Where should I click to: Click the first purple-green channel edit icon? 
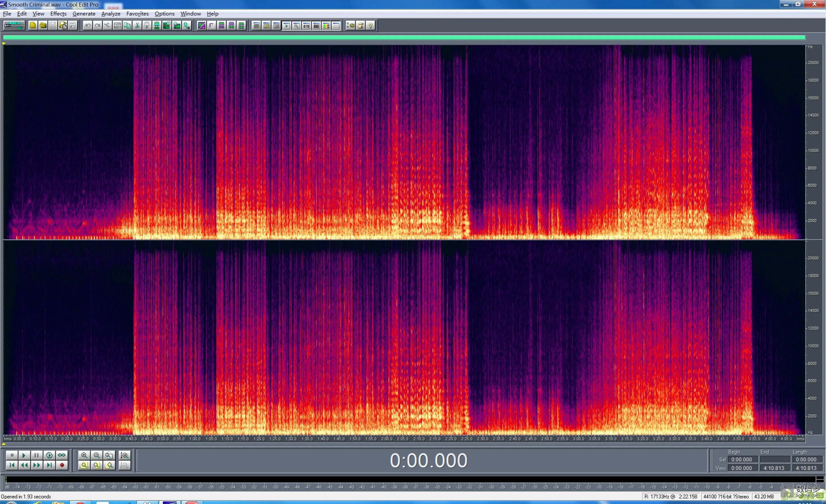click(x=221, y=26)
